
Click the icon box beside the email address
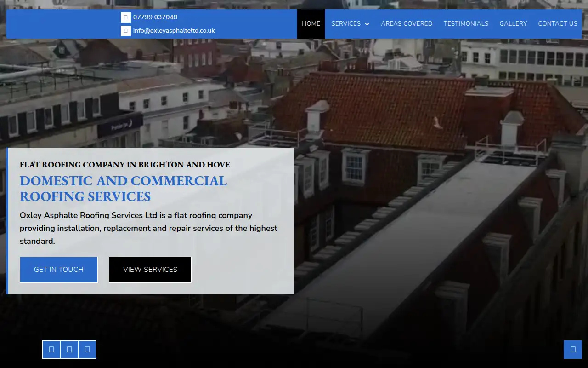coord(126,31)
